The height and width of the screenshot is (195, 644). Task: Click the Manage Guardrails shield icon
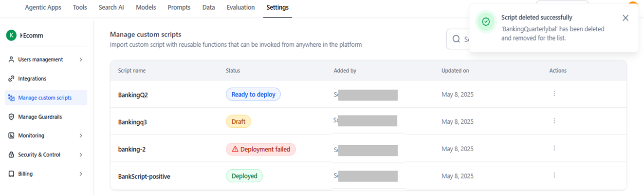[x=11, y=117]
